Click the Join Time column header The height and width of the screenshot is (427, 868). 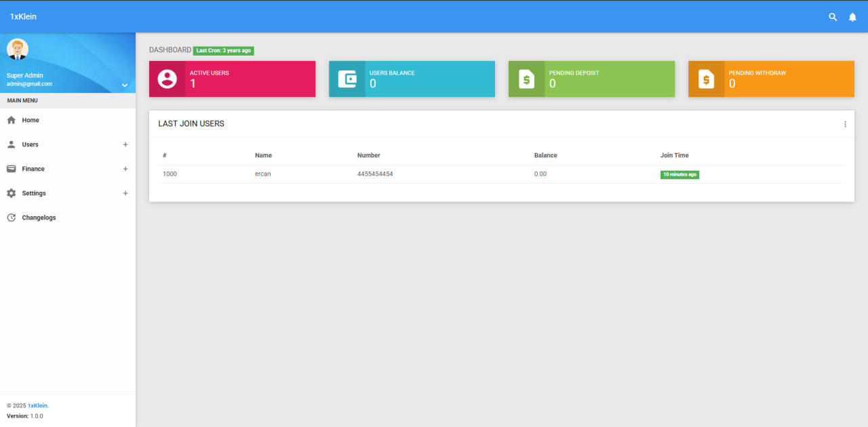tap(675, 155)
